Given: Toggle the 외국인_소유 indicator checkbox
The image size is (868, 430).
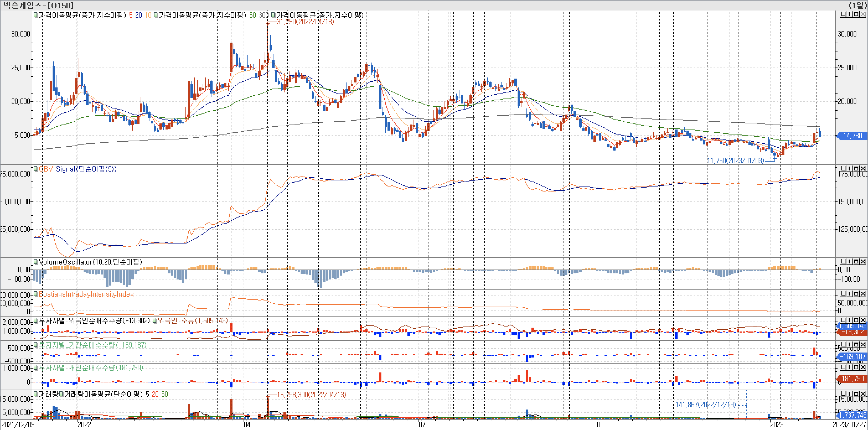Looking at the screenshot, I should click(155, 321).
